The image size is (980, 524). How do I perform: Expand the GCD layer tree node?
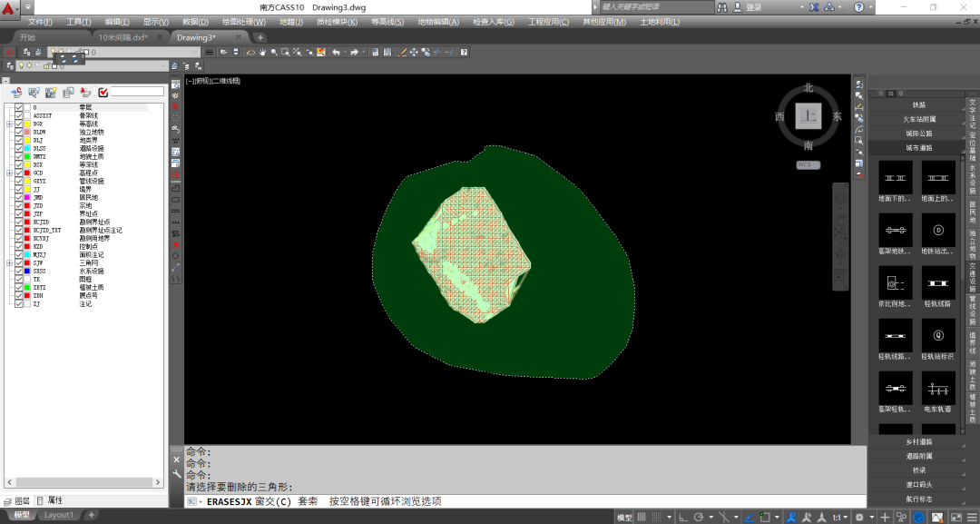[x=9, y=173]
